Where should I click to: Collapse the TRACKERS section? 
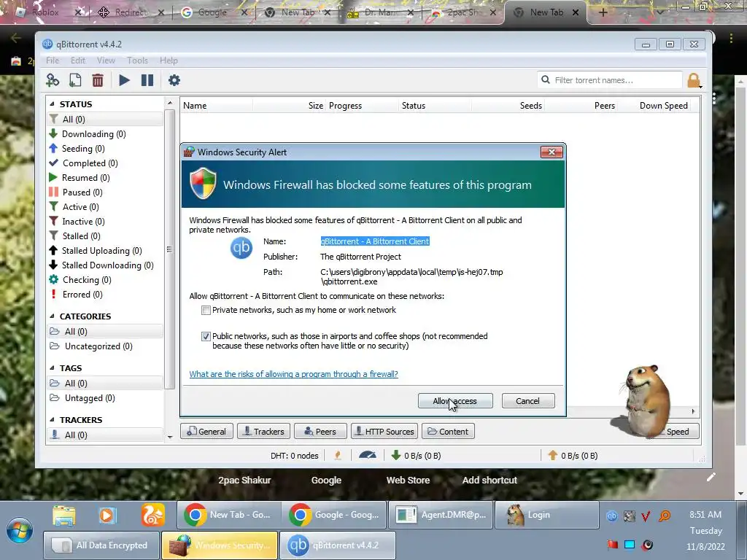[x=52, y=419]
